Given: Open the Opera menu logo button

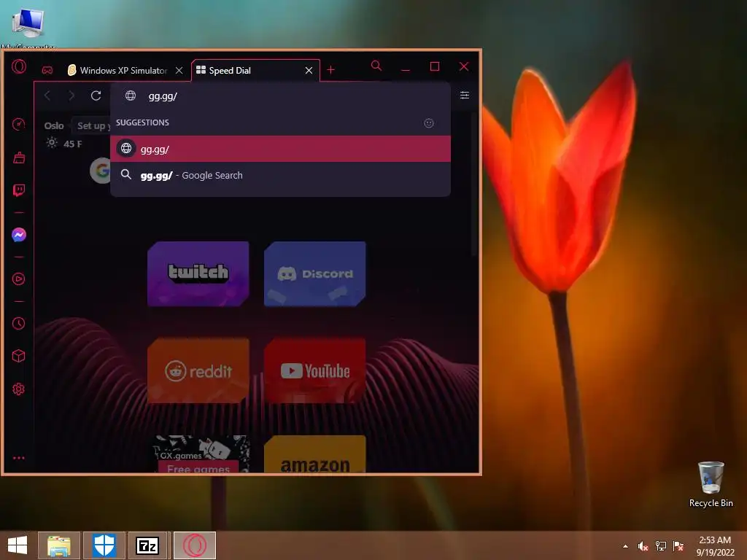Looking at the screenshot, I should (19, 66).
